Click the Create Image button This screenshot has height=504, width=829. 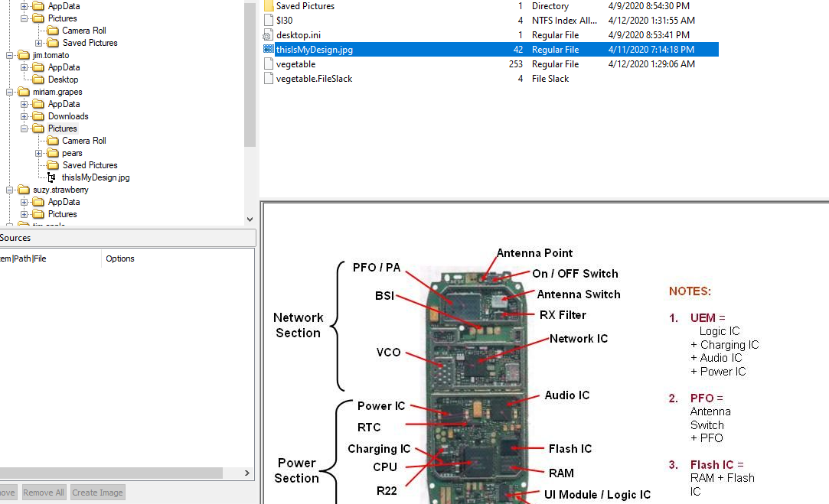click(97, 493)
